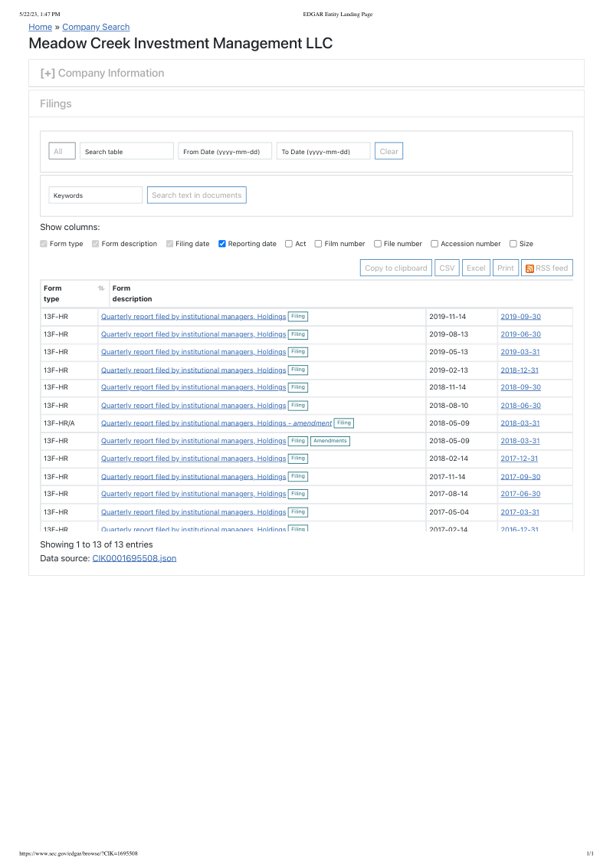Open reporting date 2018-06-30 link
Viewport: 613px width, 868px height.
point(520,405)
